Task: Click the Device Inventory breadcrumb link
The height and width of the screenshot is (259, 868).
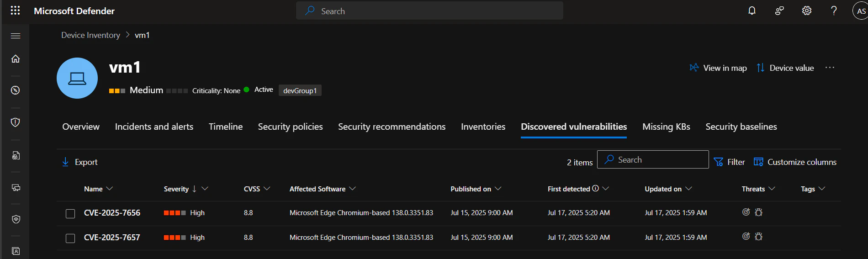Action: [x=90, y=35]
